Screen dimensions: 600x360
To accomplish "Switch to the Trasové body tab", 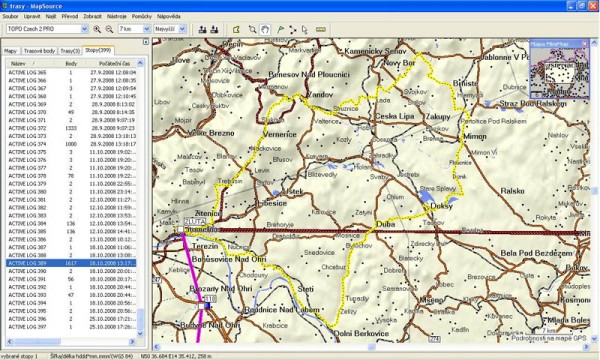I will (39, 51).
